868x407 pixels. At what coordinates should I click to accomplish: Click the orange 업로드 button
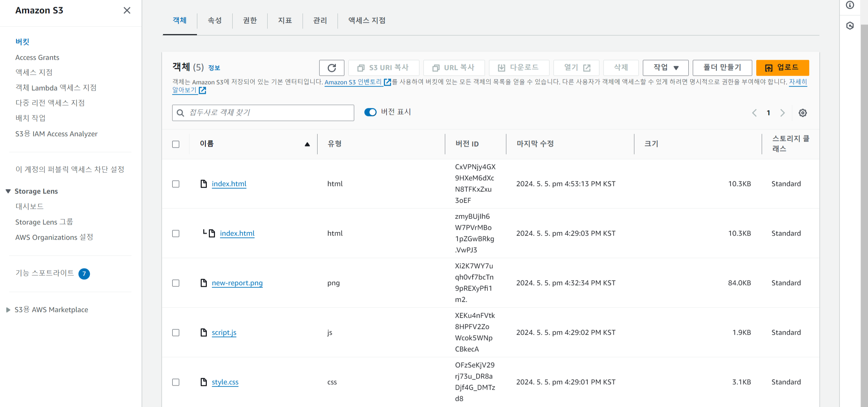tap(782, 68)
